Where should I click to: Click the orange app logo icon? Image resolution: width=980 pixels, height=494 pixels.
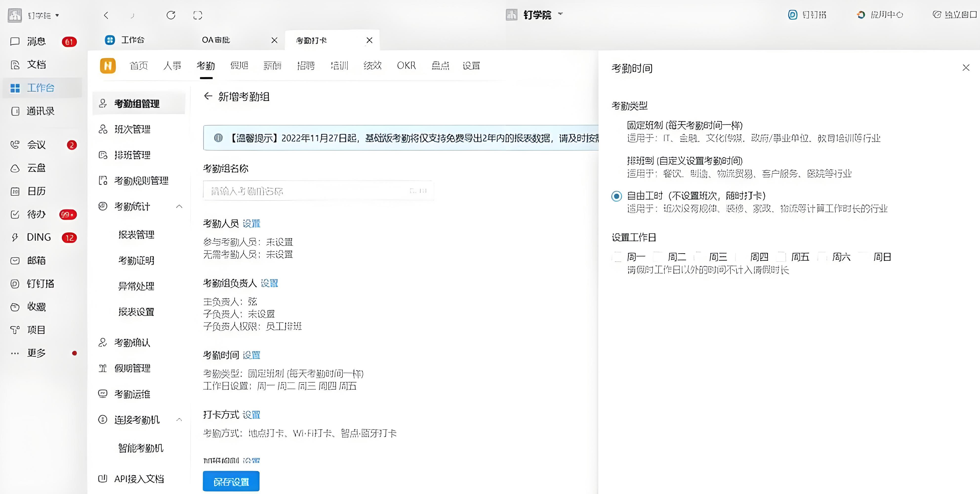coord(108,65)
